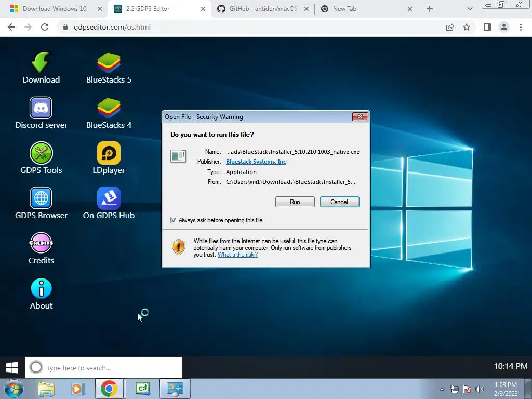
Task: Click the network tray icon
Action: [x=454, y=389]
